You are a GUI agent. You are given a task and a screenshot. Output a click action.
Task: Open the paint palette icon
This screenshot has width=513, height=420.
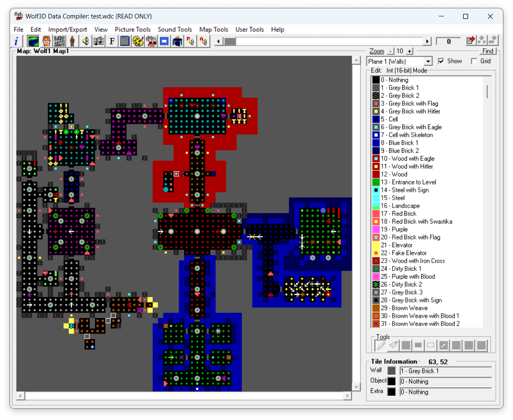click(138, 41)
